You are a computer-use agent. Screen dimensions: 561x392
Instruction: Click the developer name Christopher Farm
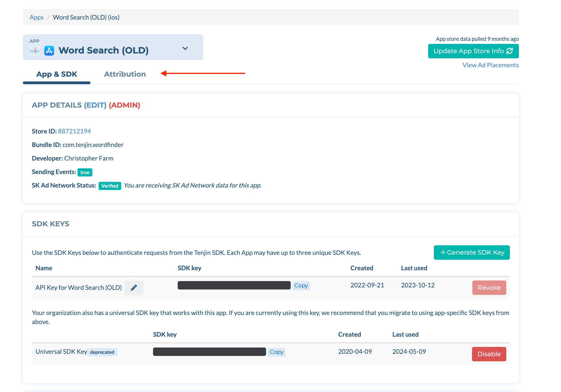click(89, 158)
